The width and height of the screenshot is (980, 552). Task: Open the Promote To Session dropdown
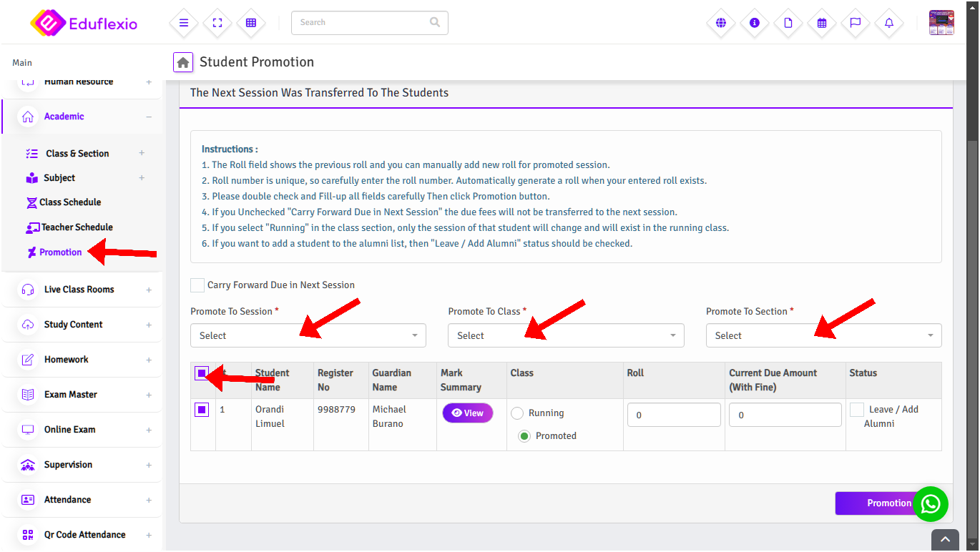tap(308, 335)
